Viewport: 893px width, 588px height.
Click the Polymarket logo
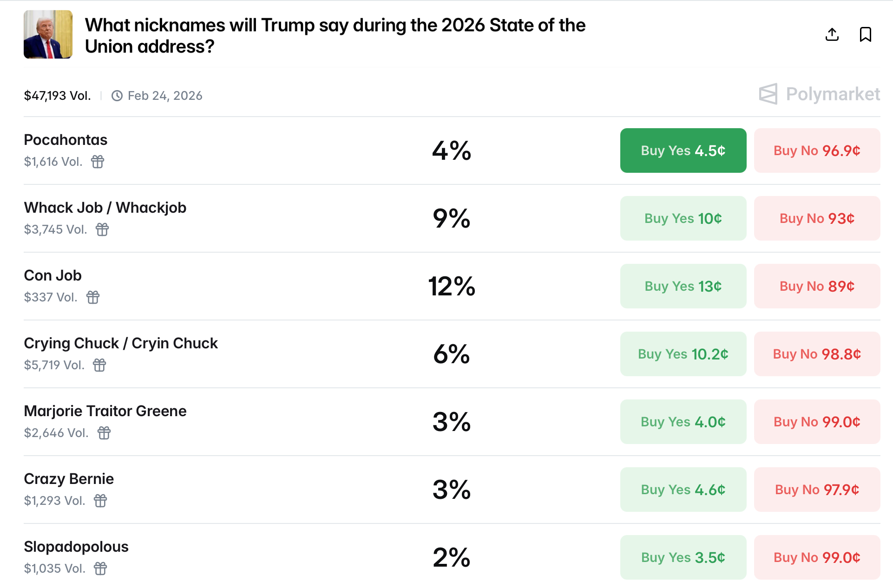820,94
